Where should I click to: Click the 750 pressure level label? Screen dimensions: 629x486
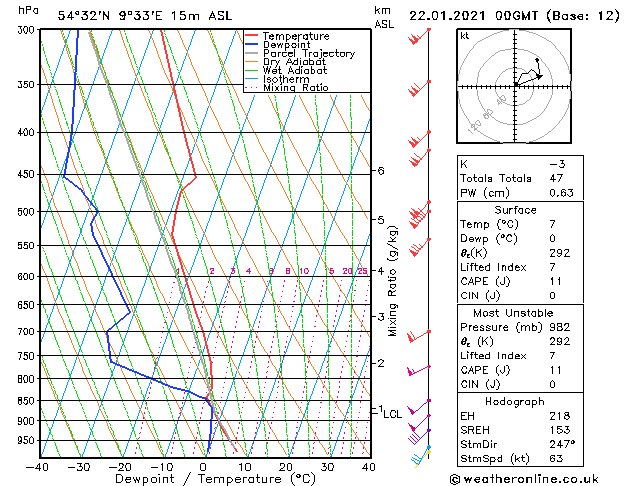point(28,356)
